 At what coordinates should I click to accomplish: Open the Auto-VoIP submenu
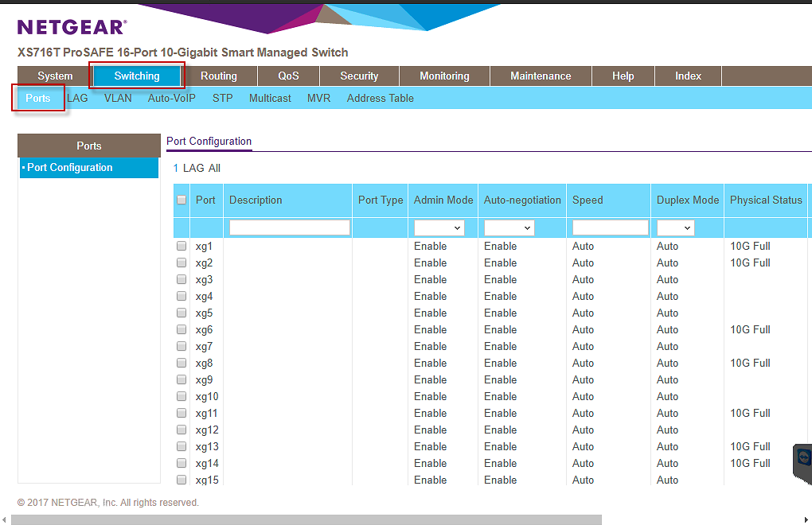coord(171,99)
